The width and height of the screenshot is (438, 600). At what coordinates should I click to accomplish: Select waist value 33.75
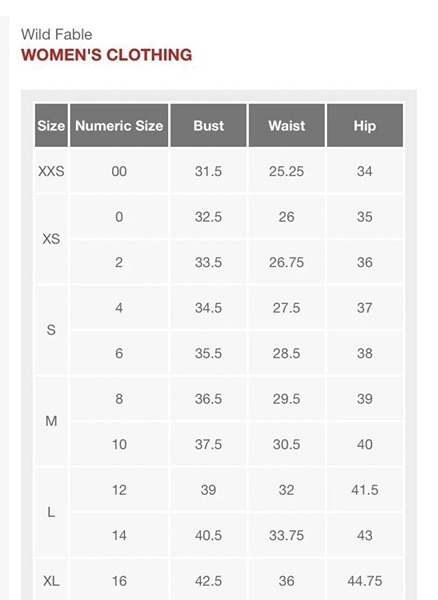point(287,535)
